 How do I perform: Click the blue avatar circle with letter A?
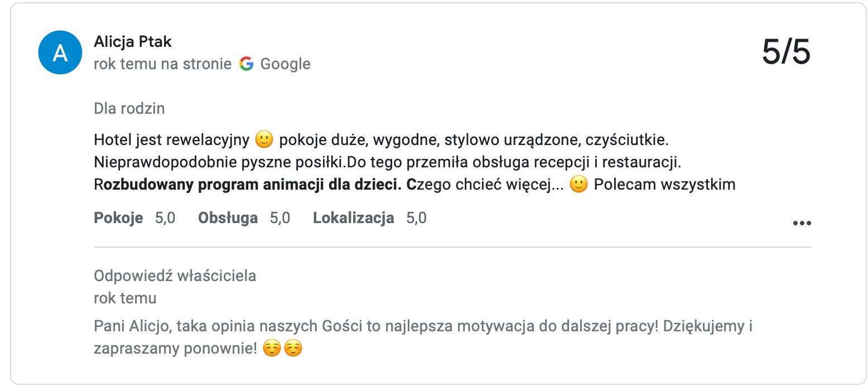[x=60, y=53]
